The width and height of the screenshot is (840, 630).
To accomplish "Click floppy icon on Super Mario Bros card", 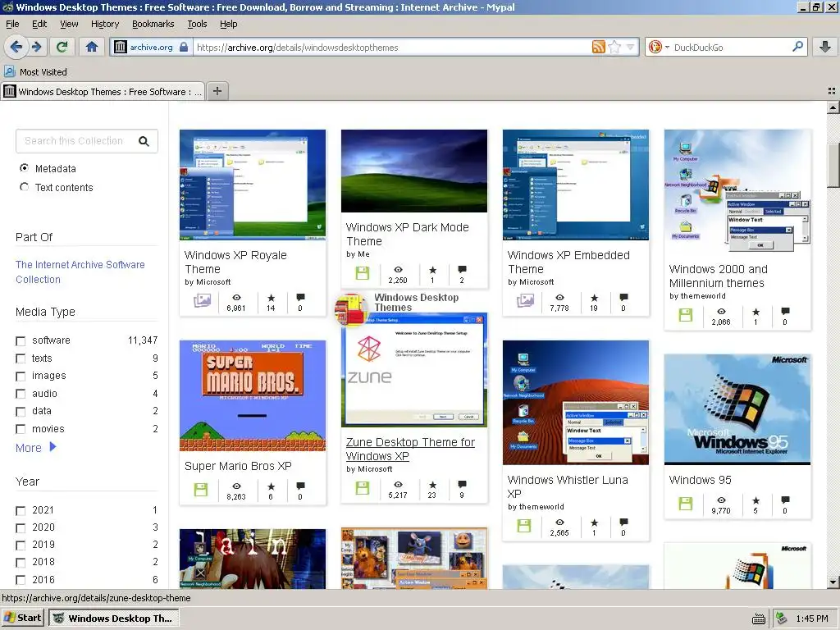I will [201, 489].
